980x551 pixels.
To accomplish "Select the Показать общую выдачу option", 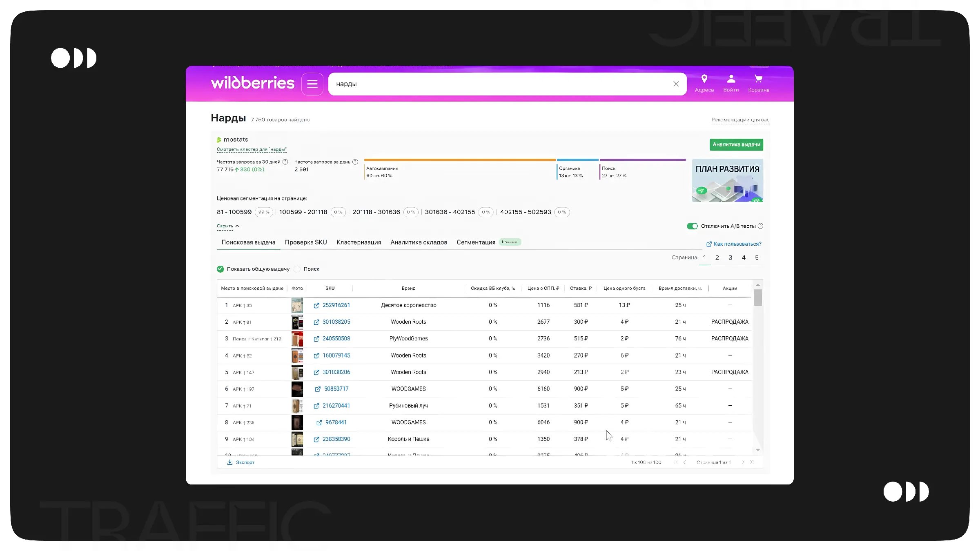I will click(220, 269).
